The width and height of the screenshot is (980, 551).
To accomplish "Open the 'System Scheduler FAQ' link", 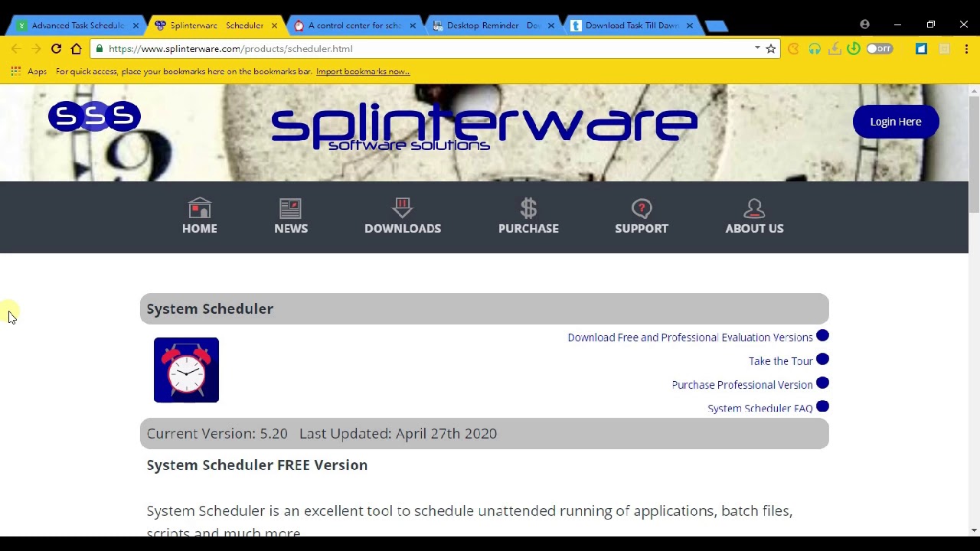I will 760,409.
